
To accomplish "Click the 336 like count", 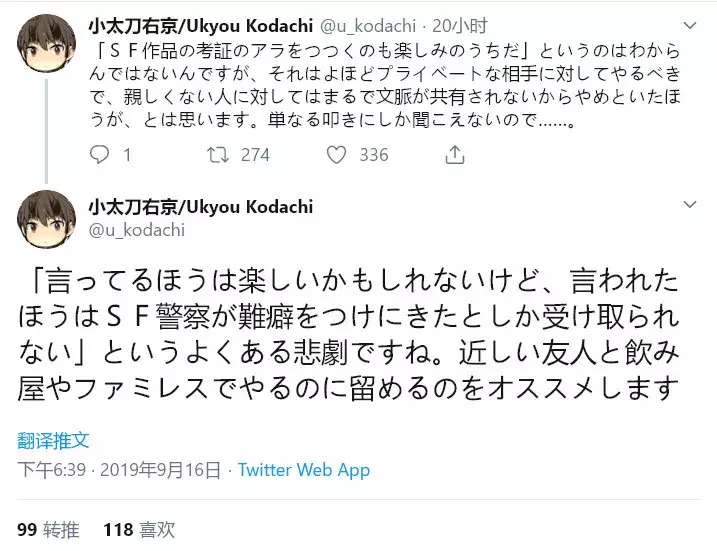I will click(x=373, y=155).
